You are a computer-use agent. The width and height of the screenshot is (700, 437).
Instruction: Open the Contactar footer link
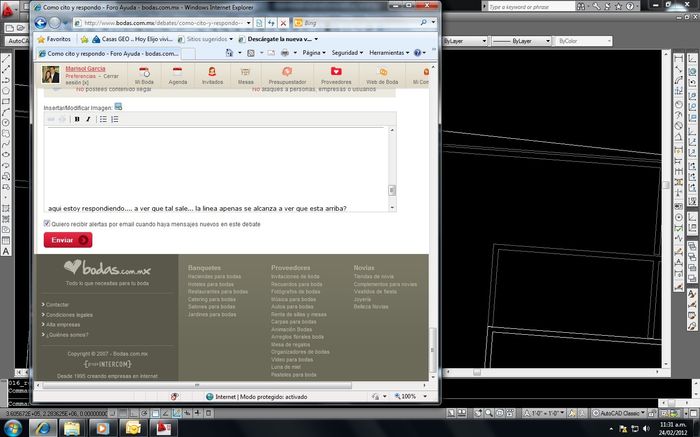click(57, 304)
